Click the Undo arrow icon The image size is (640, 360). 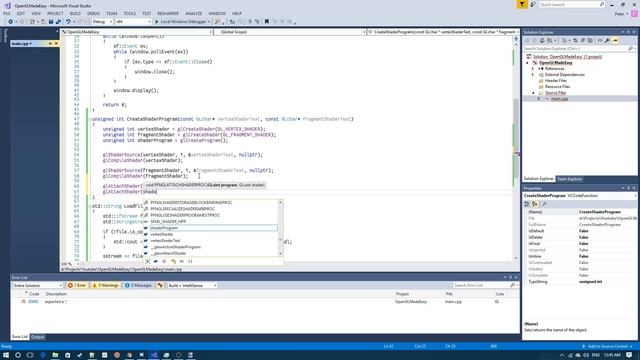click(68, 22)
